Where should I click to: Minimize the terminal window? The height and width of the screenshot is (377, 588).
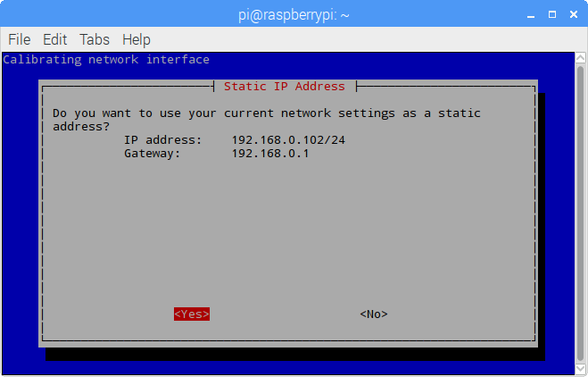point(531,15)
